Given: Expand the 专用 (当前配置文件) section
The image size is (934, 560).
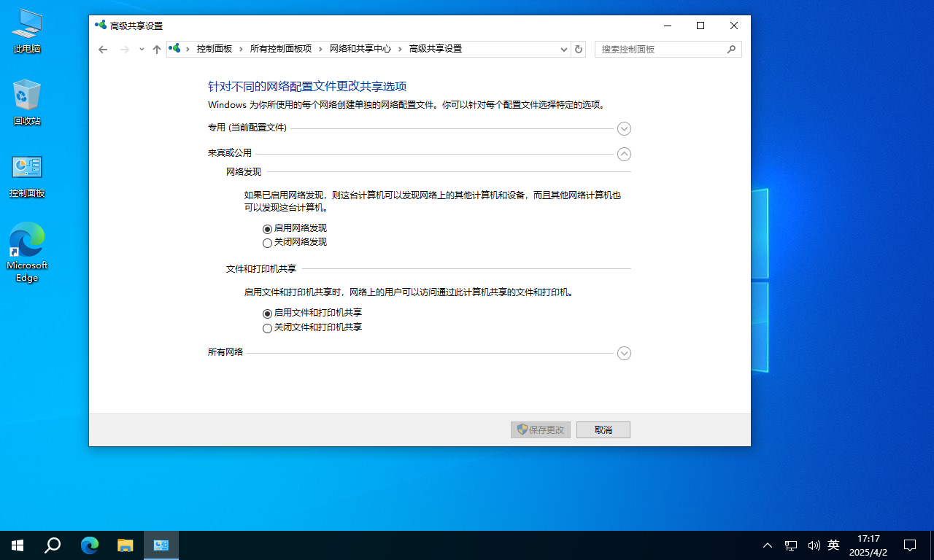Looking at the screenshot, I should (x=624, y=128).
